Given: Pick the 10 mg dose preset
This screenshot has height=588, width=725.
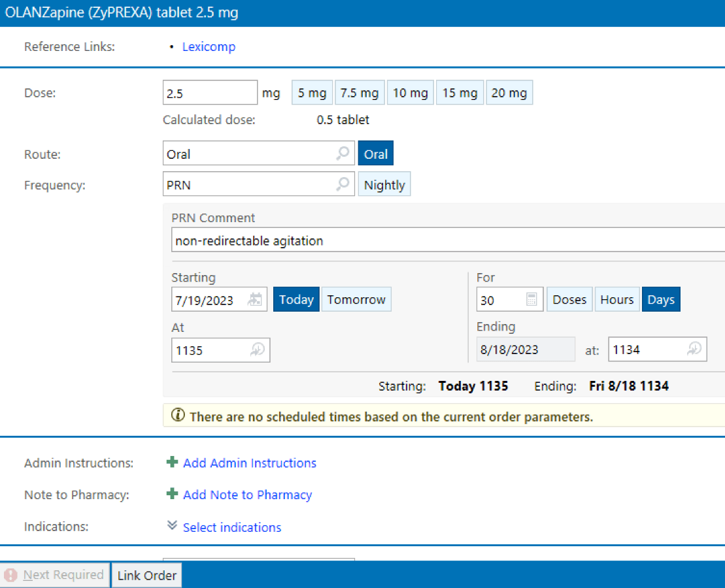Looking at the screenshot, I should click(x=410, y=93).
